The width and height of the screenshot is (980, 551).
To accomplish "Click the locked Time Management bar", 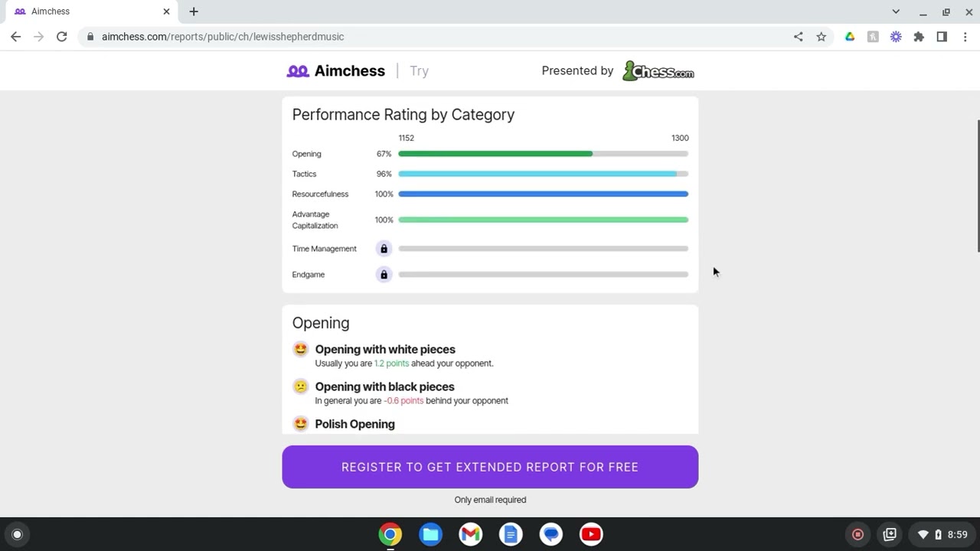I will coord(543,249).
